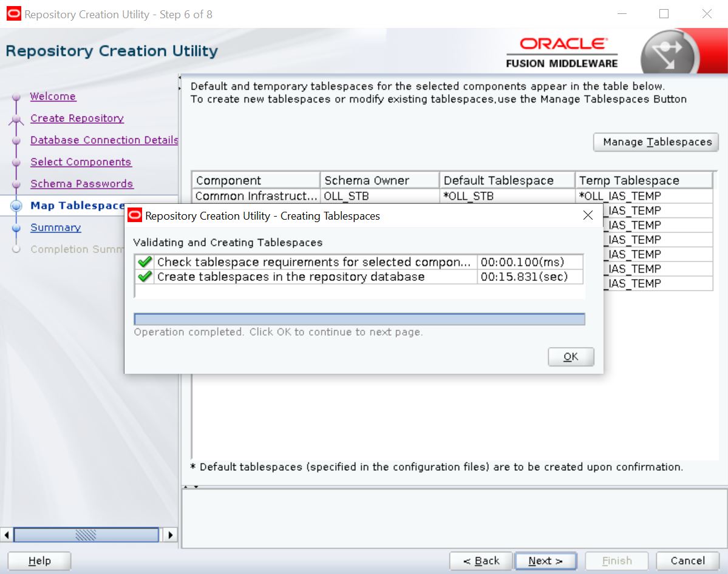The width and height of the screenshot is (728, 574).
Task: Select Check tablespace requirements row text
Action: tap(314, 262)
